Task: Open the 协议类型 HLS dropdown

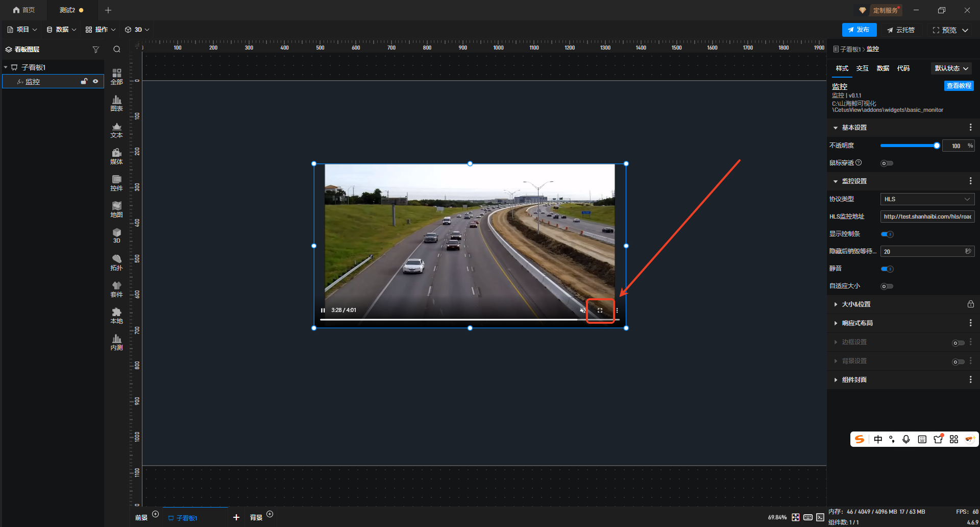Action: tap(927, 199)
